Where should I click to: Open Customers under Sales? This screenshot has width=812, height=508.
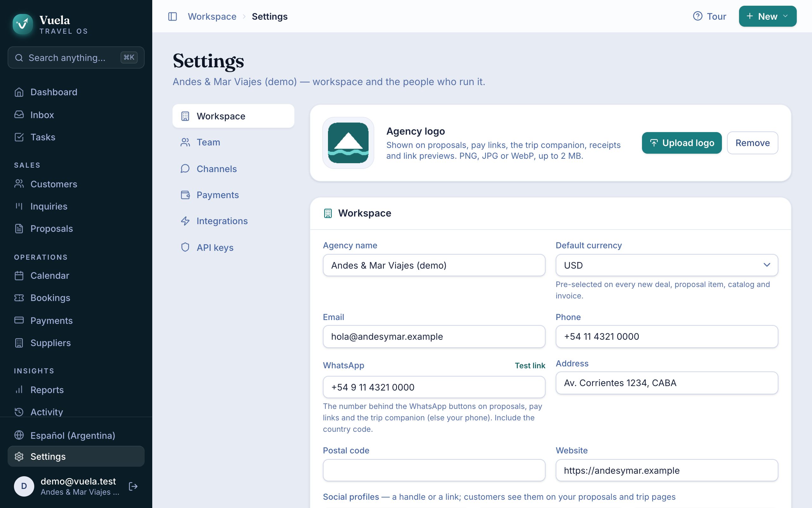pos(76,184)
